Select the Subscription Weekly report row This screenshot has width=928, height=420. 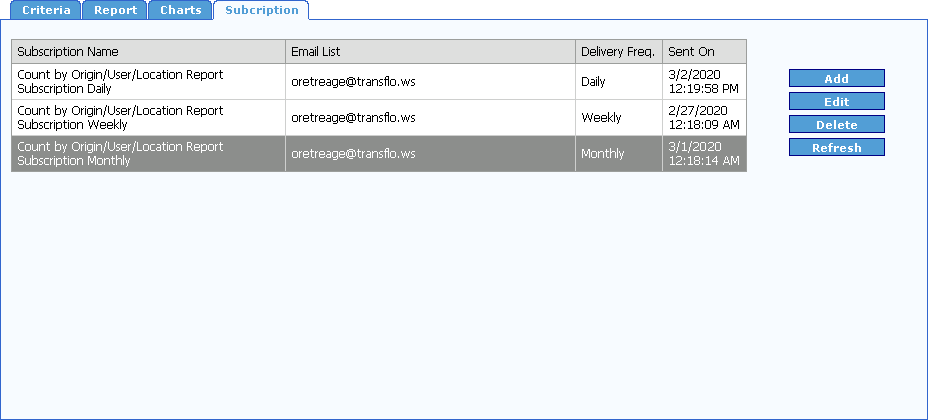point(148,118)
